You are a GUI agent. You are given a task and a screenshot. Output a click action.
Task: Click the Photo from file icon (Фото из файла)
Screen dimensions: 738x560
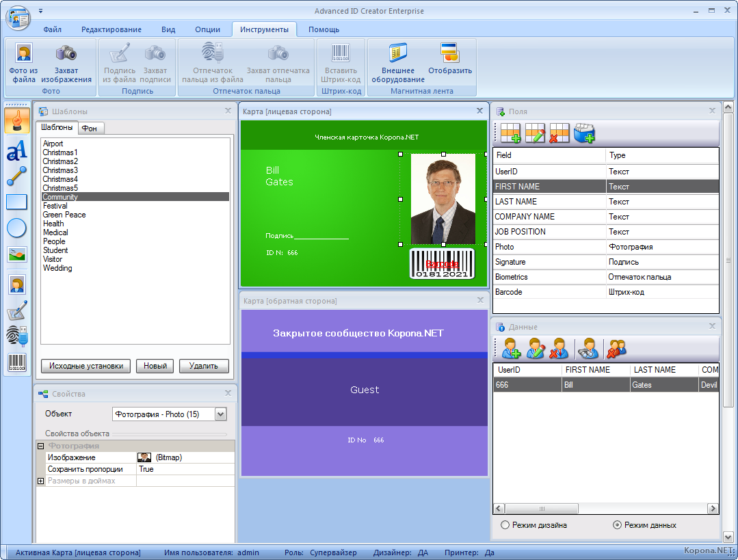(x=24, y=53)
